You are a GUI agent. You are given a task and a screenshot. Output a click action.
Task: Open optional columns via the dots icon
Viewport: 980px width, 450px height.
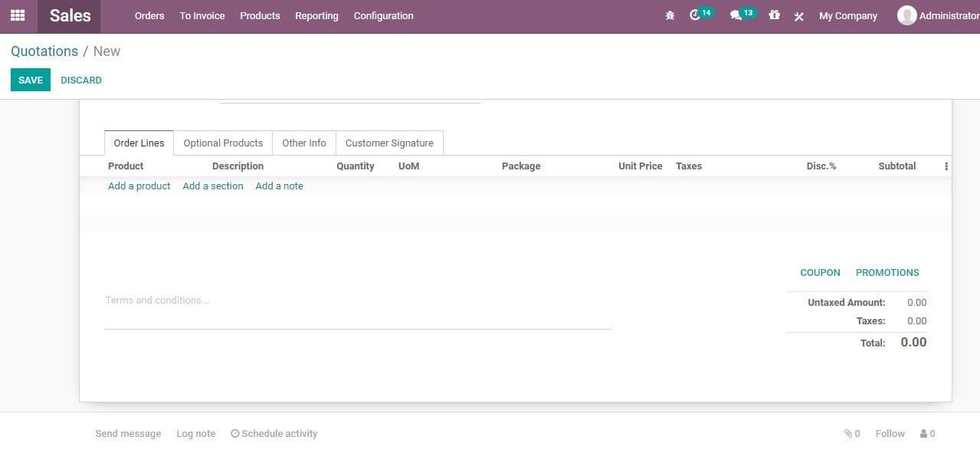point(946,166)
